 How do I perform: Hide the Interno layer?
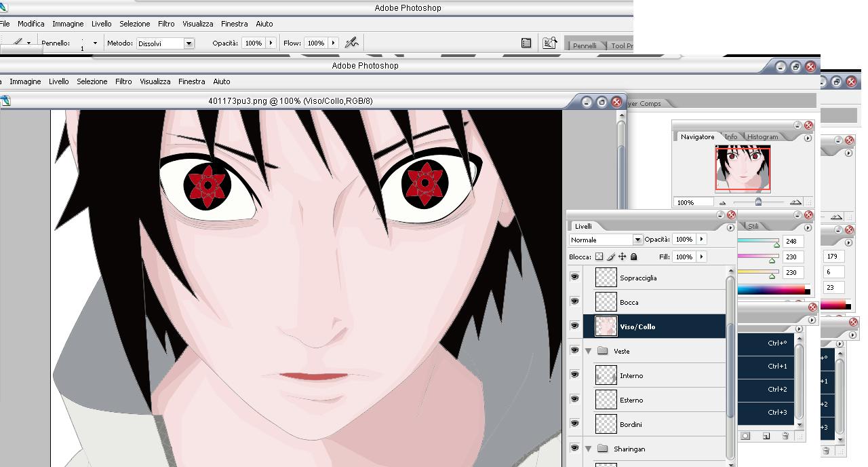(x=574, y=375)
